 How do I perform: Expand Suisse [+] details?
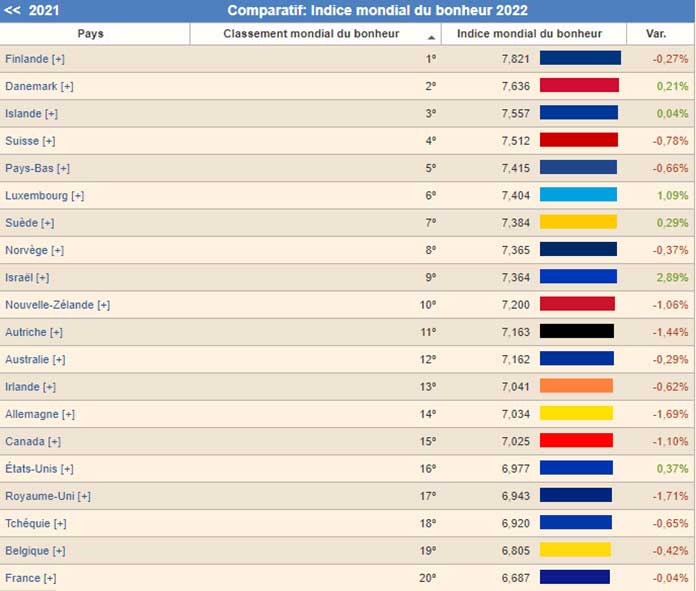click(49, 141)
